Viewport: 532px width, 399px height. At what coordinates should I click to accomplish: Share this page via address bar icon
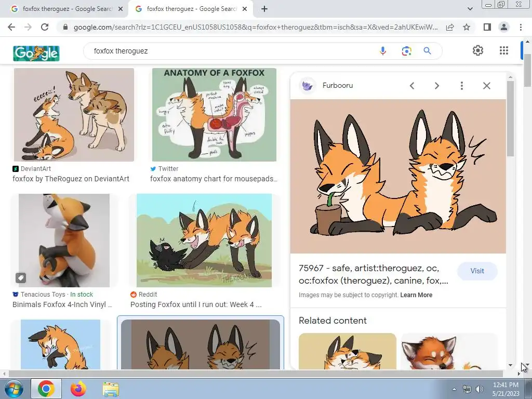pos(450,27)
